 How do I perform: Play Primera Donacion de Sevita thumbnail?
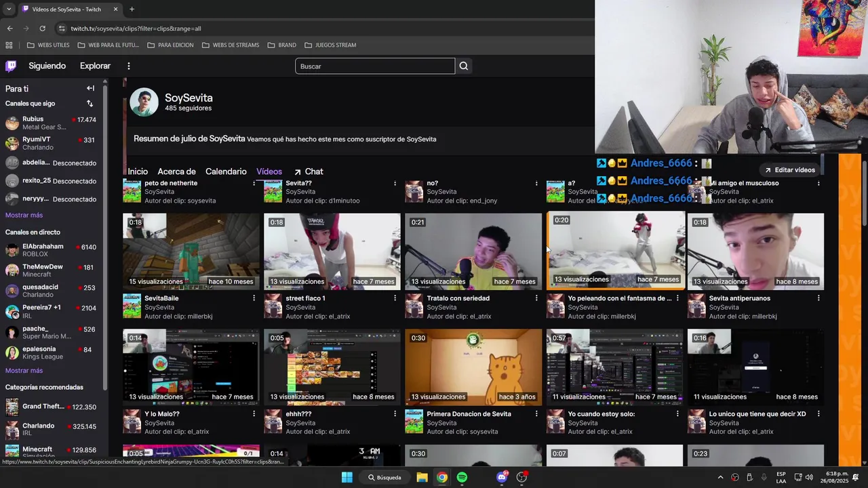click(x=473, y=367)
